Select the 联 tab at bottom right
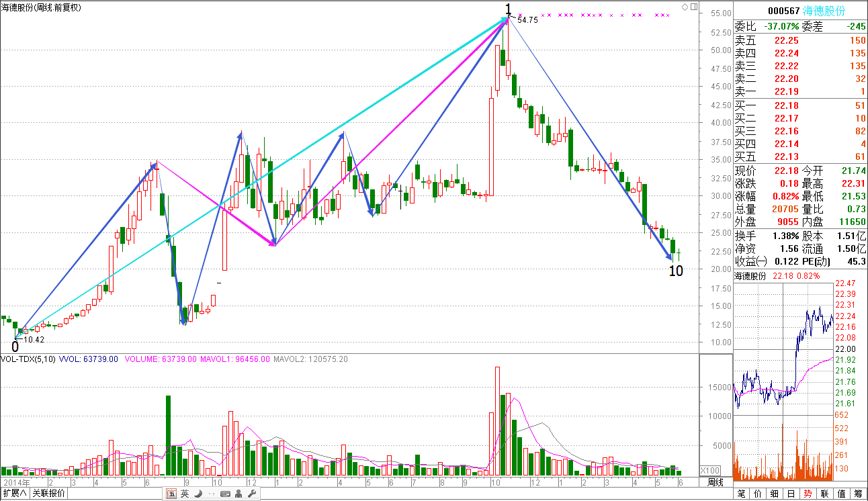The height and width of the screenshot is (501, 868). pos(824,494)
